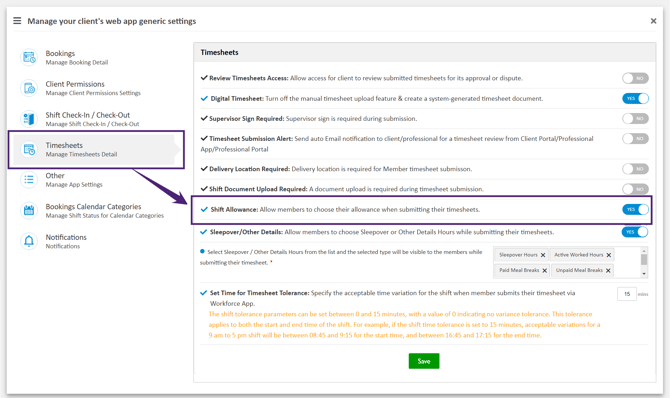Remove the Active Worked Hours tag
Image resolution: width=670 pixels, height=398 pixels.
point(608,255)
